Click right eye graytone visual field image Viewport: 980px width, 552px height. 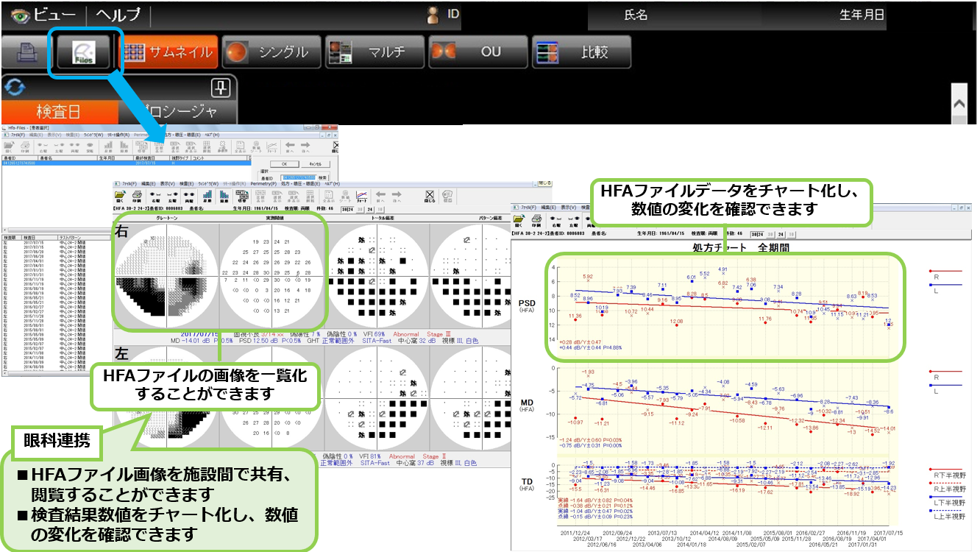click(x=167, y=275)
